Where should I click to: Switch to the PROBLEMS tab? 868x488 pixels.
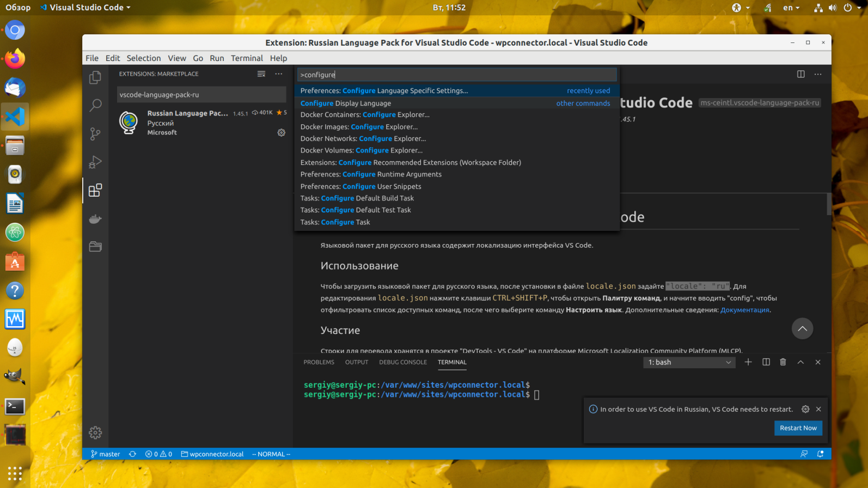tap(319, 362)
